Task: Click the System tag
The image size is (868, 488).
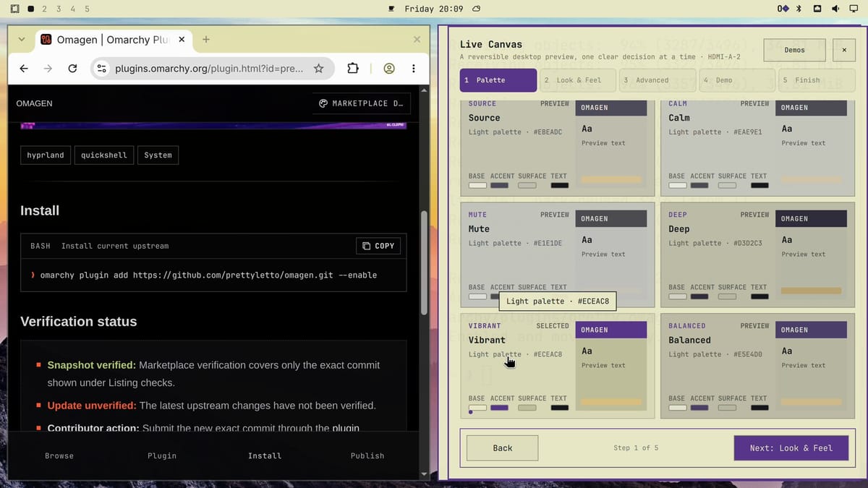Action: click(x=158, y=155)
